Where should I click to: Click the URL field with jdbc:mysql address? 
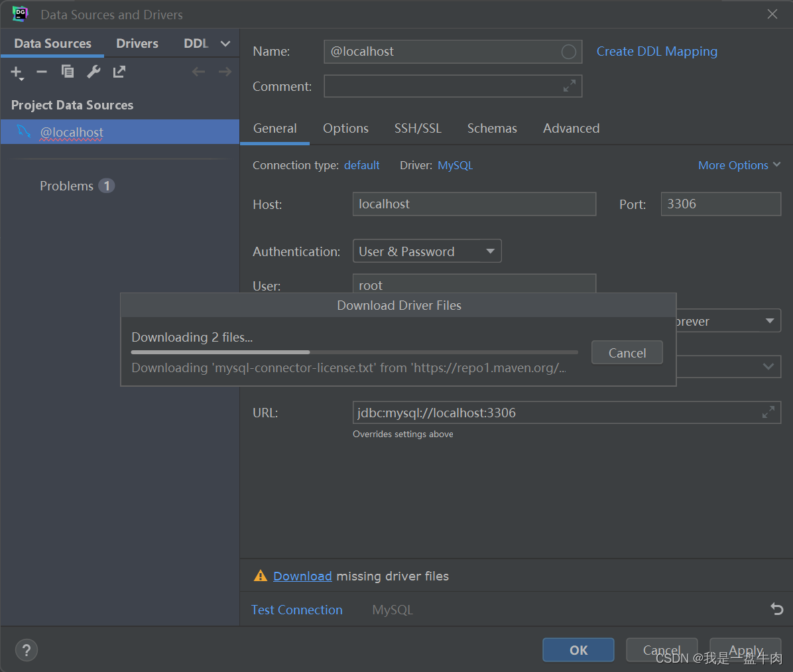[x=566, y=413]
